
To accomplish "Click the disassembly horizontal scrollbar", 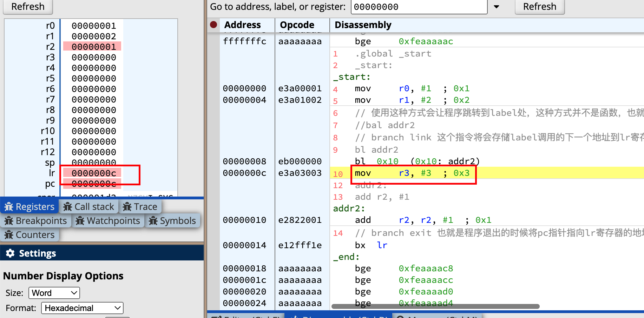I will (435, 306).
